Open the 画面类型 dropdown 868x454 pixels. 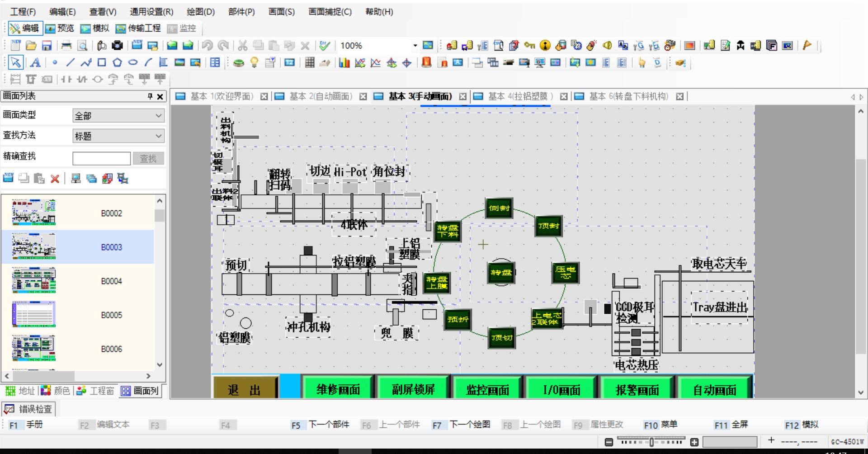[x=118, y=116]
